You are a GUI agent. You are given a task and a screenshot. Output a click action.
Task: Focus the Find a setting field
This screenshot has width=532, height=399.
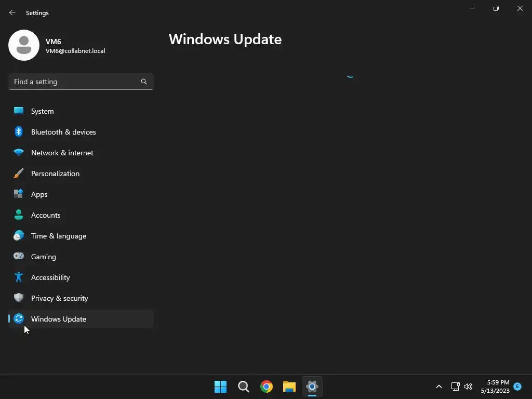point(81,82)
